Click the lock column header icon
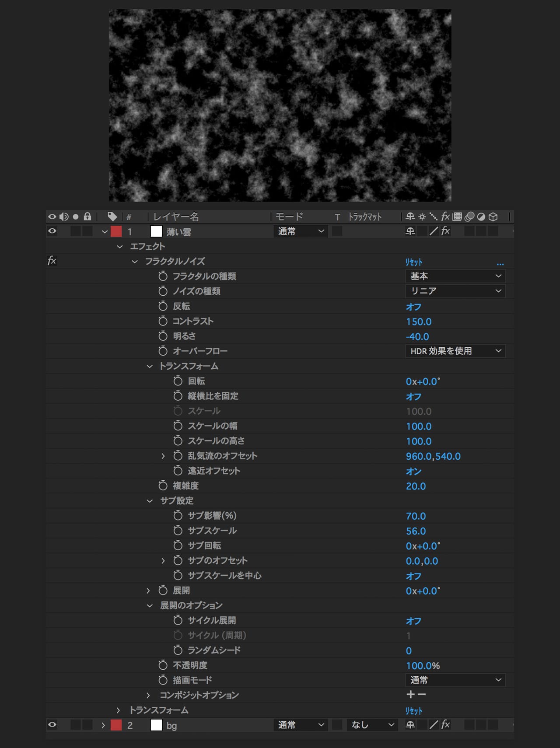 point(87,217)
